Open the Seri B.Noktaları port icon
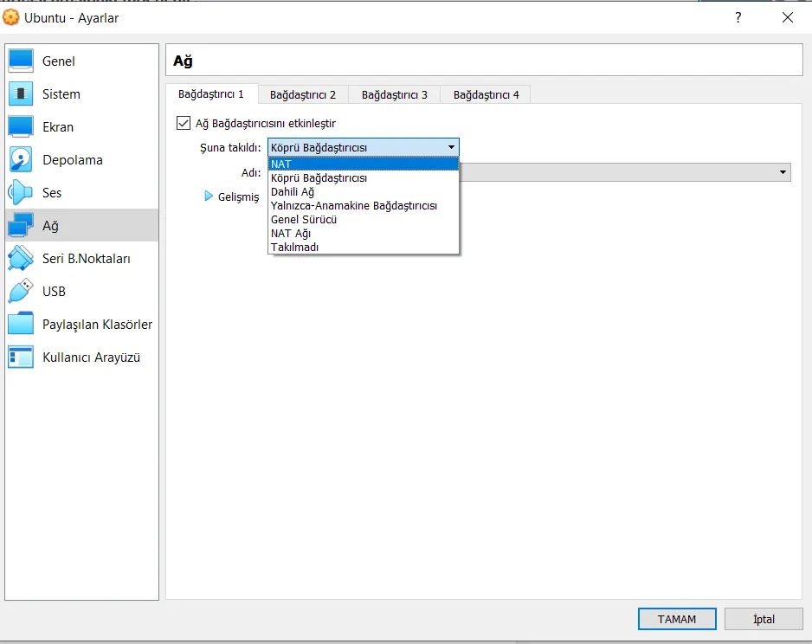 coord(21,258)
